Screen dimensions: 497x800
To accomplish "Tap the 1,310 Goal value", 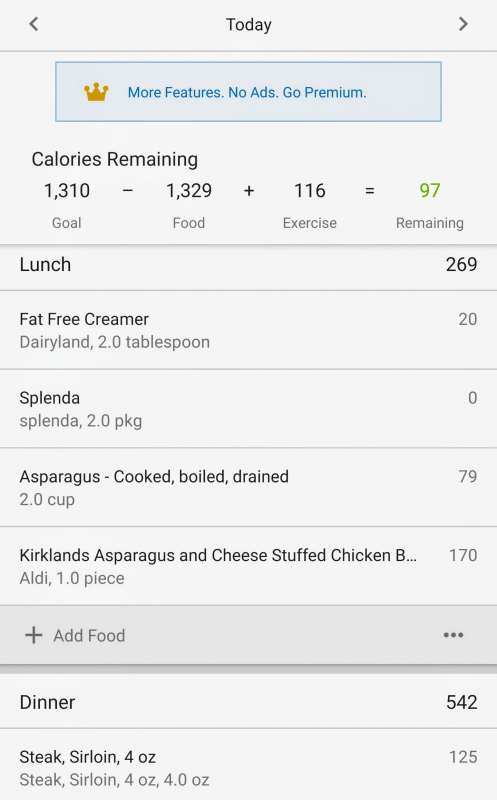I will (67, 191).
